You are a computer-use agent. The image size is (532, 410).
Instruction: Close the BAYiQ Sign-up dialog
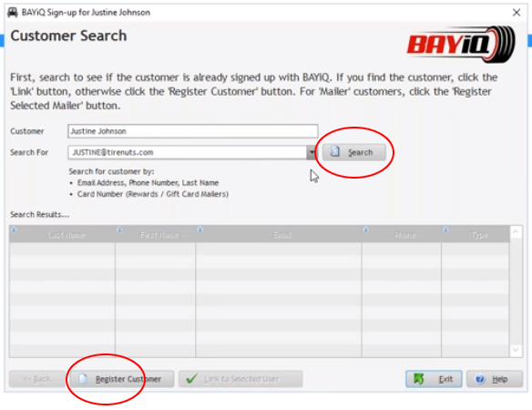[517, 13]
